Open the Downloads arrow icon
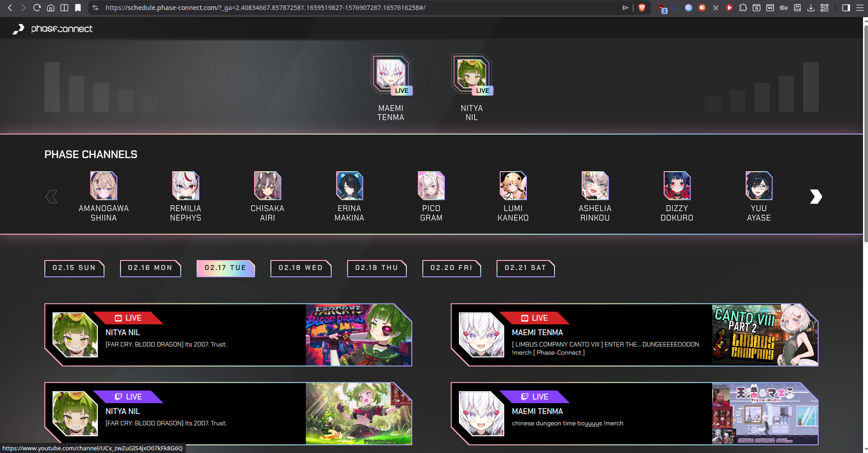This screenshot has height=453, width=868. 811,8
